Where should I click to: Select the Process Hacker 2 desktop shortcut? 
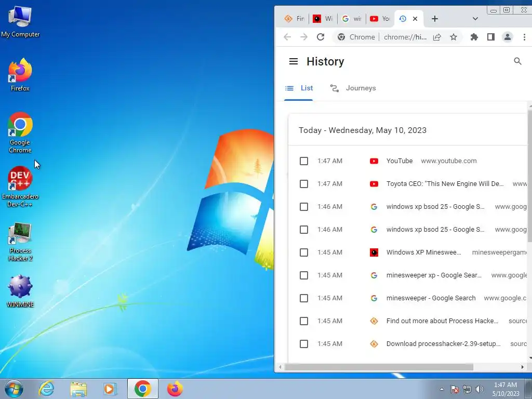click(x=20, y=242)
